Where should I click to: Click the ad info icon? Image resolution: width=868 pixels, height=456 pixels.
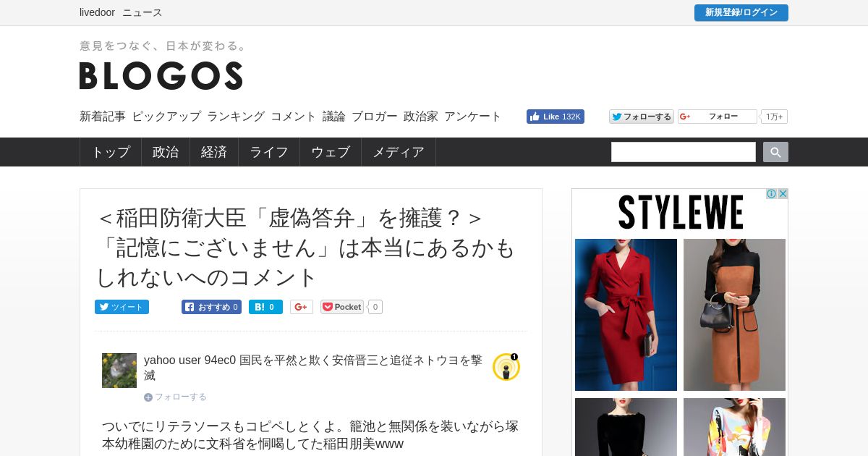771,194
